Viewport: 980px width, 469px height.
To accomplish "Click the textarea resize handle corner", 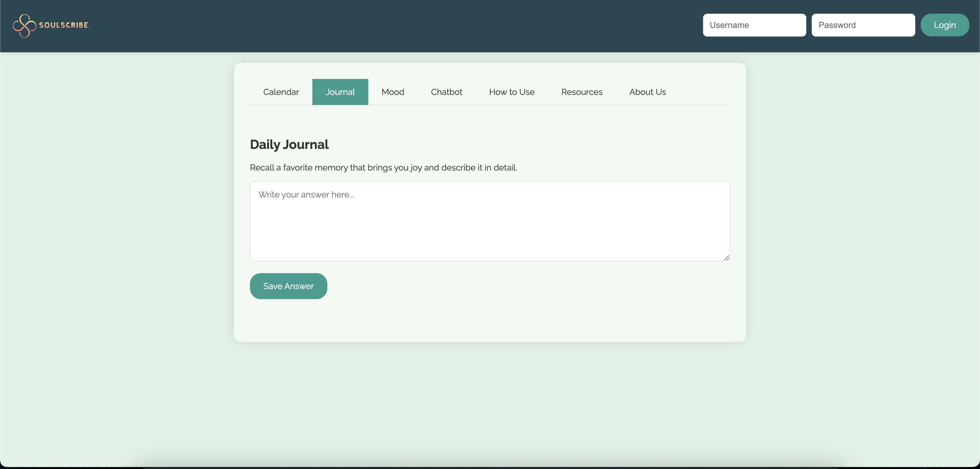I will (x=726, y=258).
